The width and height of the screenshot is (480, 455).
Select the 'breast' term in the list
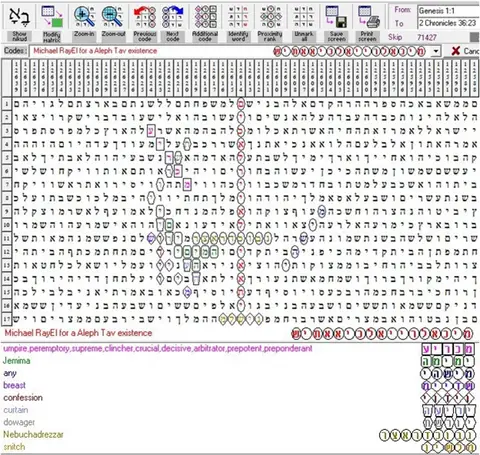[x=14, y=385]
